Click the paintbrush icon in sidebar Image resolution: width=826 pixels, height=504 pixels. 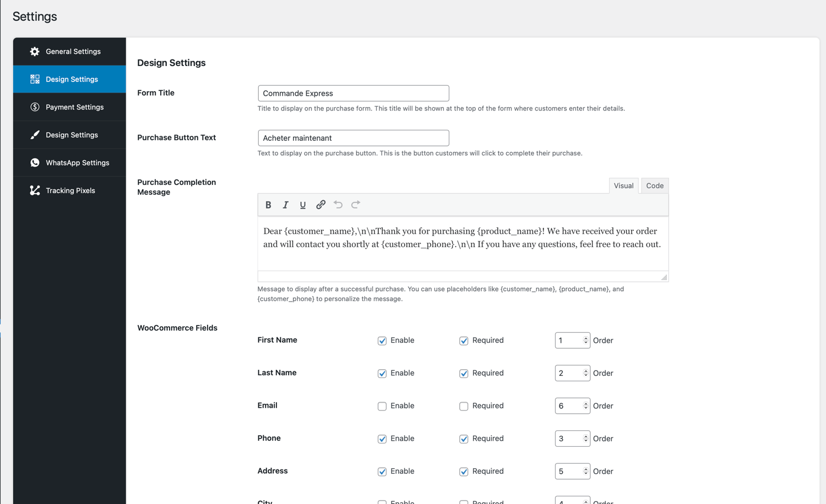tap(35, 135)
